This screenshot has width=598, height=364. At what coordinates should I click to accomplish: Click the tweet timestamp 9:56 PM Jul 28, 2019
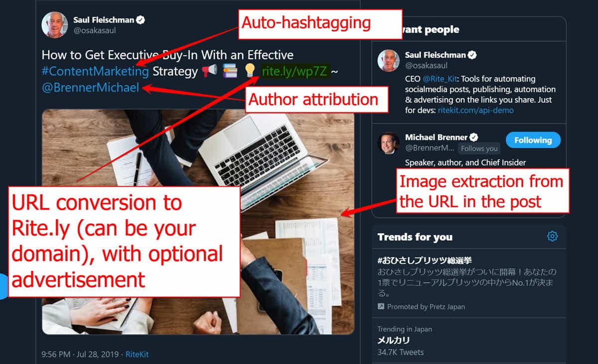tap(80, 355)
